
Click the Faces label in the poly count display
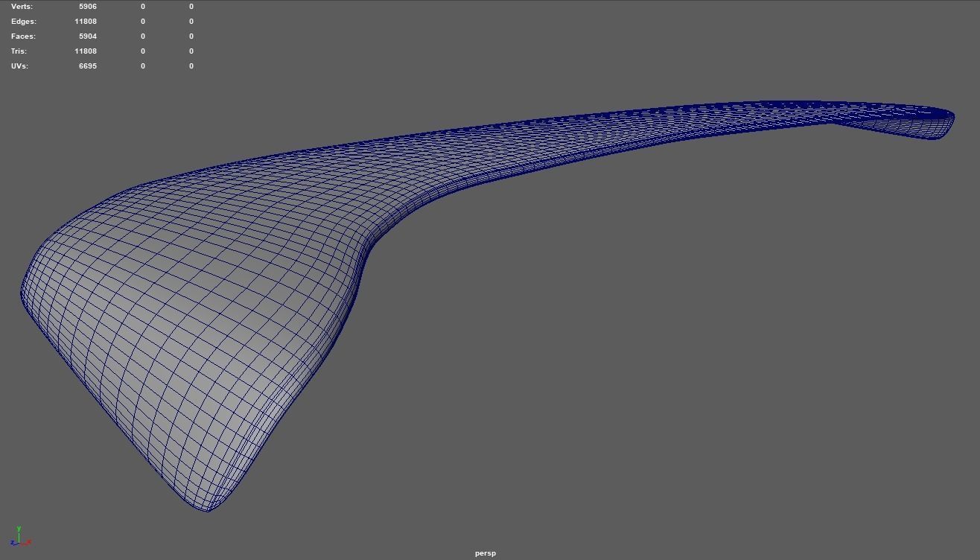(x=23, y=36)
